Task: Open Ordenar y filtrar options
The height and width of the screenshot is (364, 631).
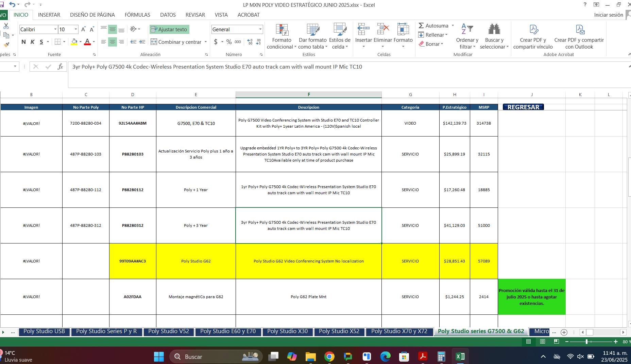Action: 467,36
